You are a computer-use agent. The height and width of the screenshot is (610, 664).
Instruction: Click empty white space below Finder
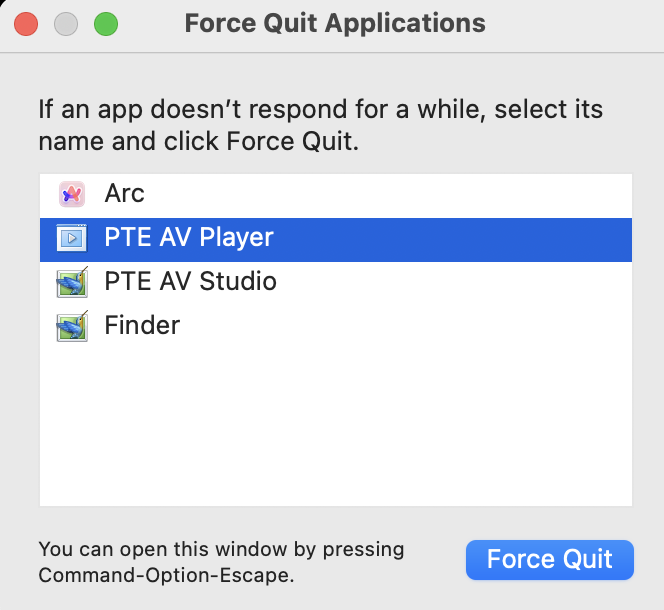tap(336, 426)
